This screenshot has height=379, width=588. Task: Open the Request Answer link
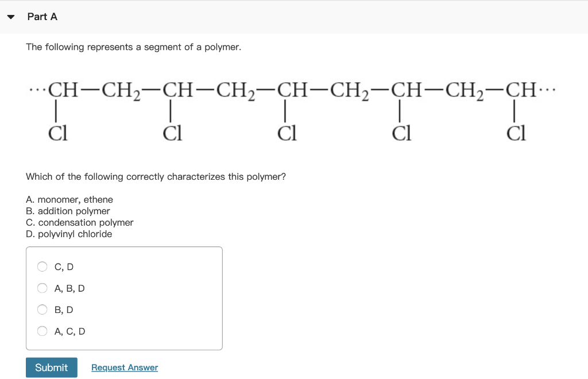click(x=124, y=367)
